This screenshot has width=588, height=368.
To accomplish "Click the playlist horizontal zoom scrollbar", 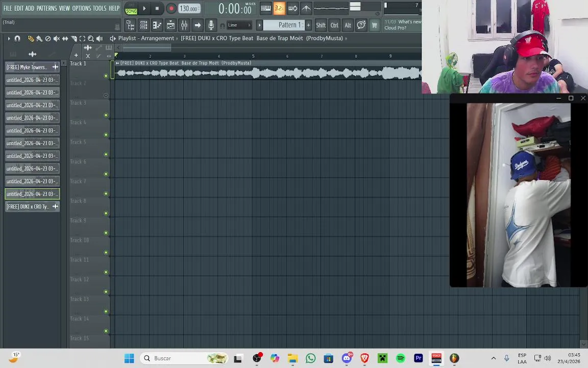I will click(x=147, y=48).
